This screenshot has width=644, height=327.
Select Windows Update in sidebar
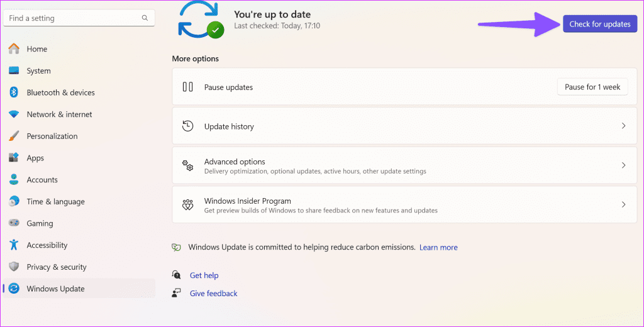tap(79, 289)
